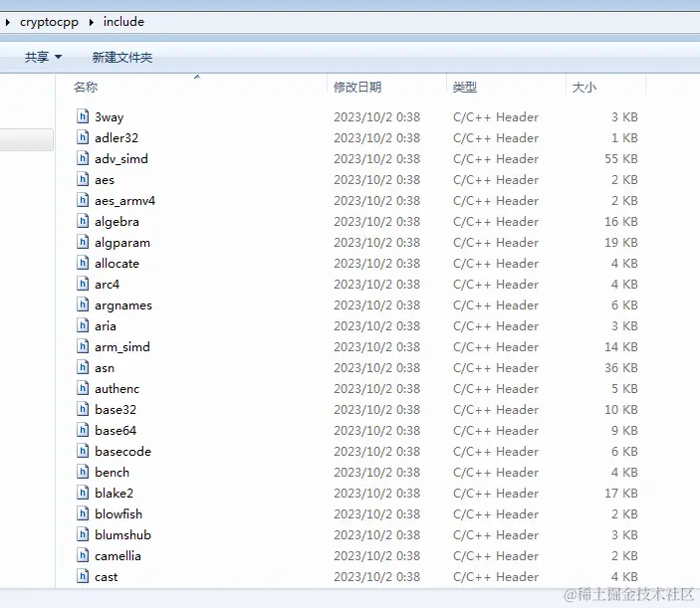Select the file name aria

[x=105, y=326]
